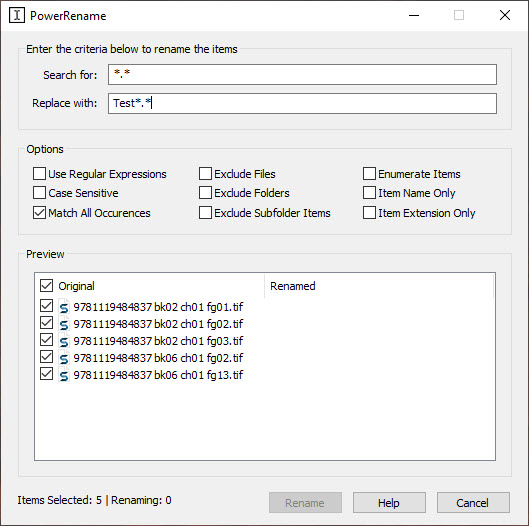Select file name 9781119484837 bk06 ch01 fg02.tif
This screenshot has width=529, height=526.
click(x=158, y=358)
